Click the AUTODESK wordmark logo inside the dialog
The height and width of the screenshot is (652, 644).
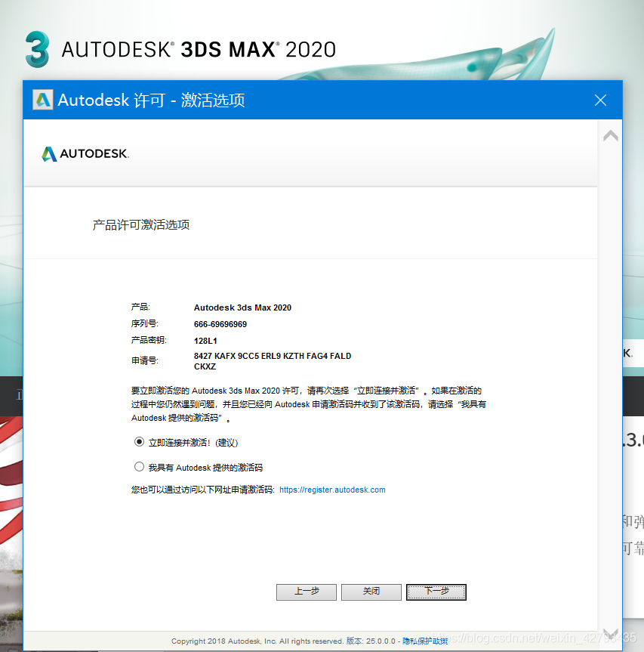click(x=85, y=153)
